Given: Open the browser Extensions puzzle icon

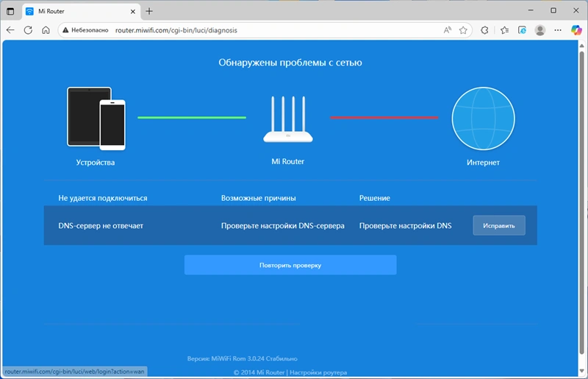Looking at the screenshot, I should [x=485, y=30].
